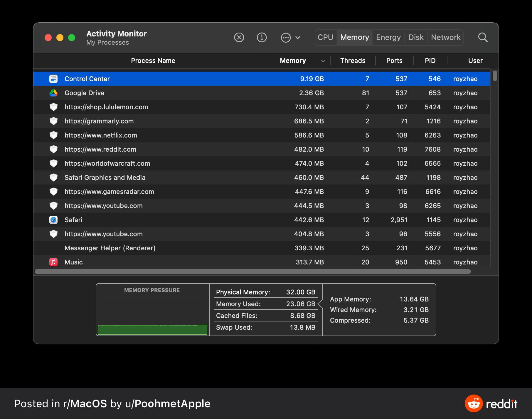The image size is (532, 419).
Task: Click the shield icon beside netflix.com
Action: point(53,135)
